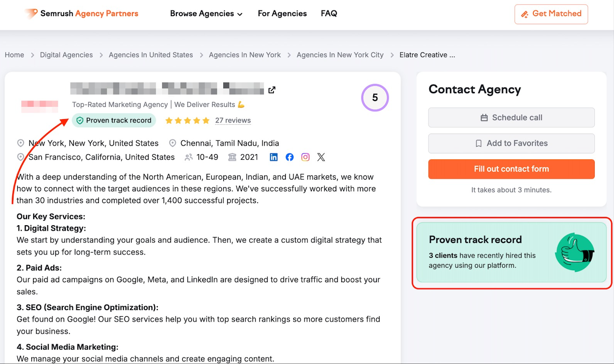Screen dimensions: 614x364
Task: Click the Get Matched button
Action: pos(551,14)
